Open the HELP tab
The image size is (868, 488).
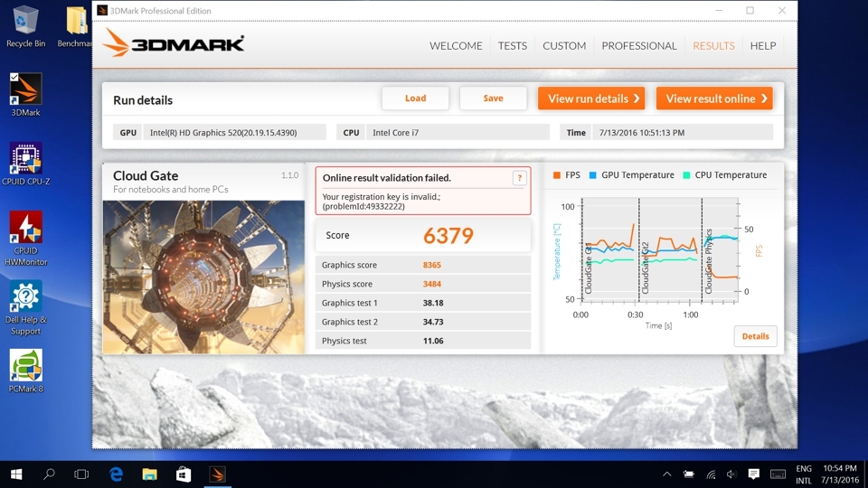(x=763, y=46)
